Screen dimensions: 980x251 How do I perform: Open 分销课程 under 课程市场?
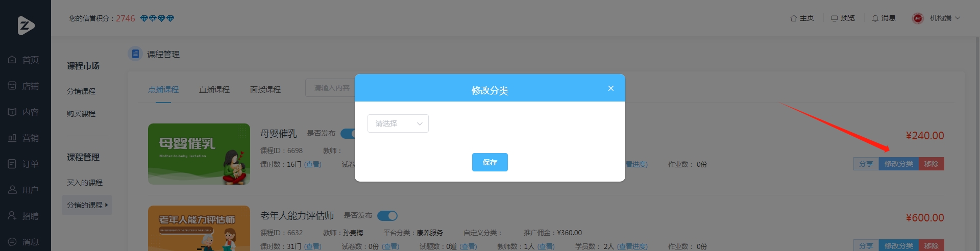(x=81, y=91)
